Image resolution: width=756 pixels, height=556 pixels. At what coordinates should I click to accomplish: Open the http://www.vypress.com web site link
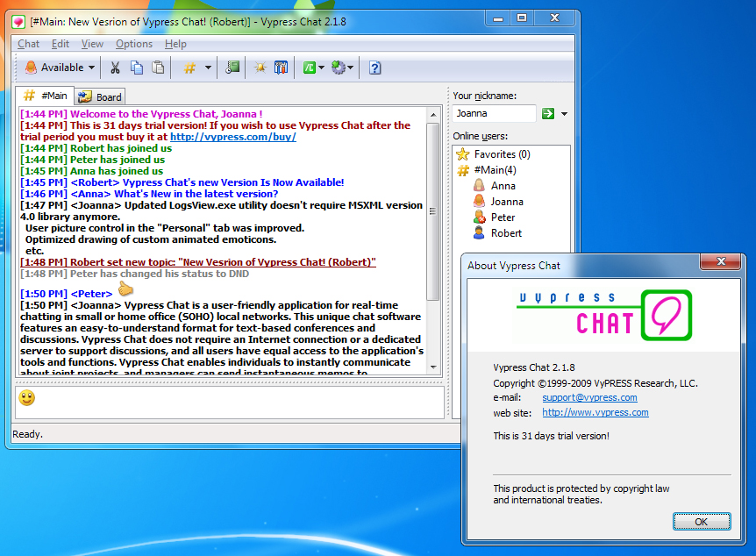(x=596, y=412)
